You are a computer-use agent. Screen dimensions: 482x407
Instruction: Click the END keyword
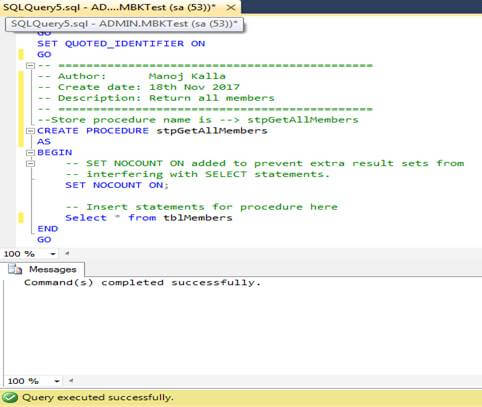point(48,229)
